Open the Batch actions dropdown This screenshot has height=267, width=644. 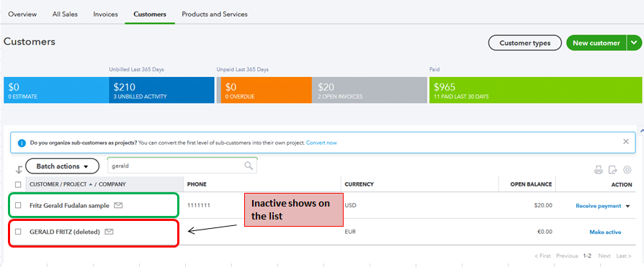pyautogui.click(x=63, y=166)
